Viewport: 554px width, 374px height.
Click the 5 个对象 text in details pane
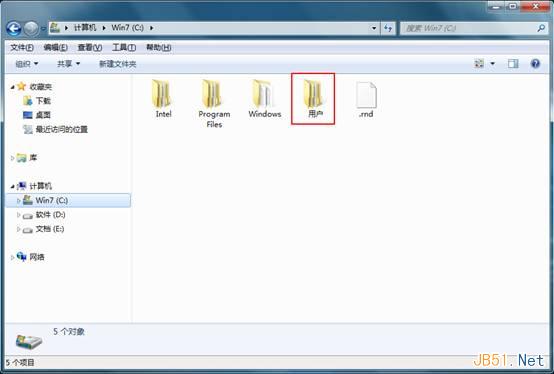(69, 332)
